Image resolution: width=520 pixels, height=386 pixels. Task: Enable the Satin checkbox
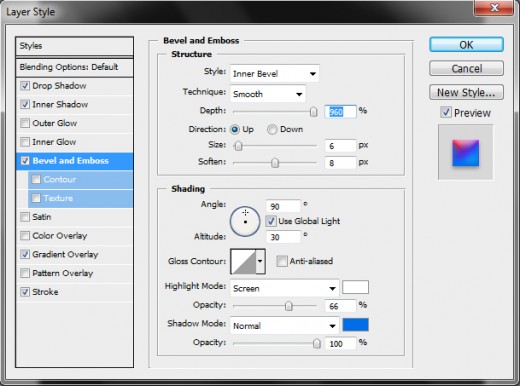25,217
